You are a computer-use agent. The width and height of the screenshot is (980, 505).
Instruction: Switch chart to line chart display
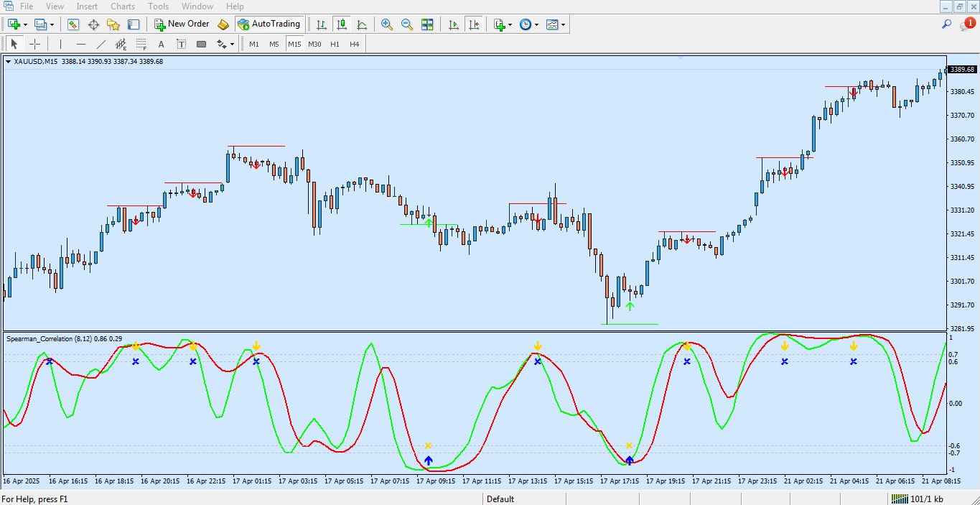click(363, 24)
